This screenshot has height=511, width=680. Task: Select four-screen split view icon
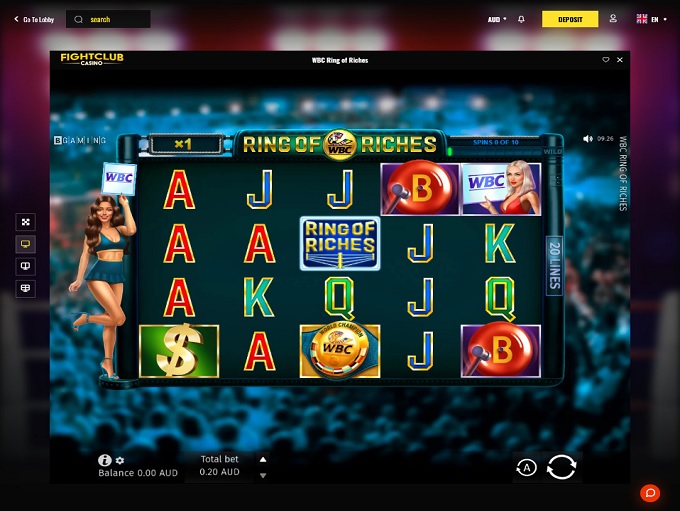point(26,288)
